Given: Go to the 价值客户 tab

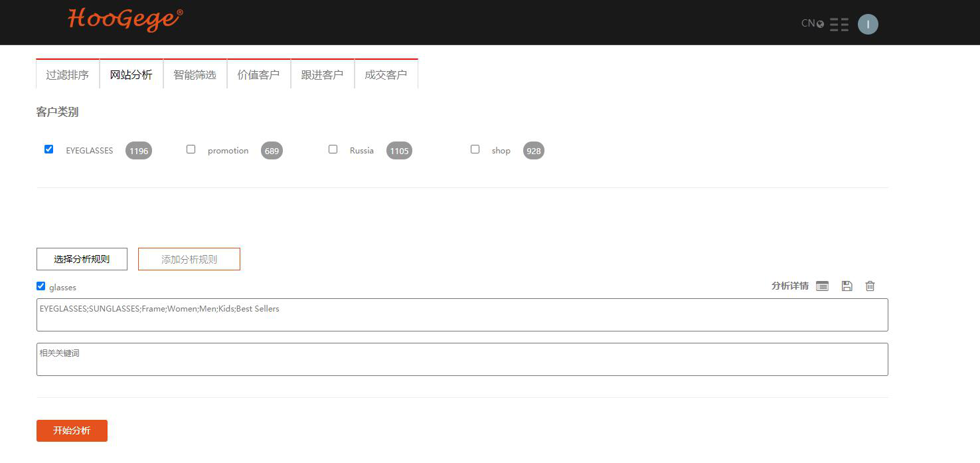Looking at the screenshot, I should pyautogui.click(x=258, y=74).
